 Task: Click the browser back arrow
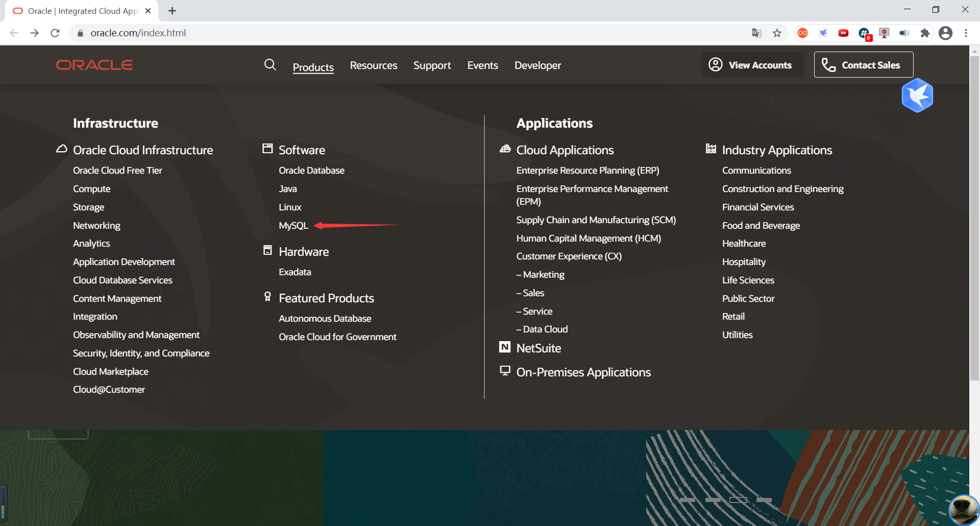[14, 33]
